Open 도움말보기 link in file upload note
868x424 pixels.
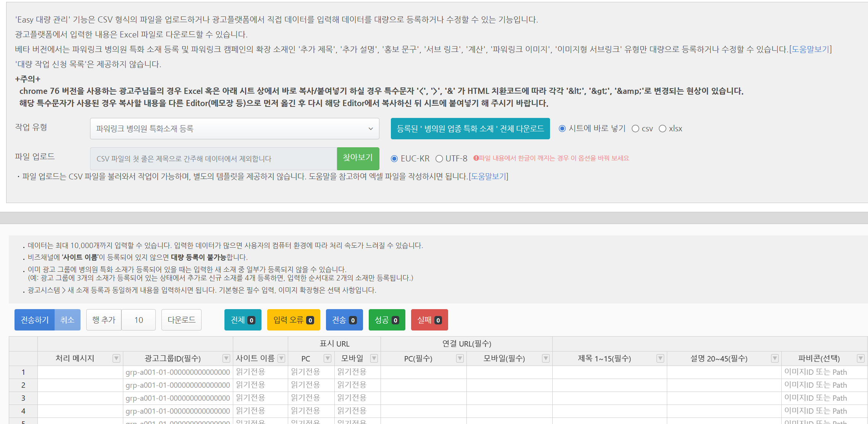pyautogui.click(x=488, y=176)
